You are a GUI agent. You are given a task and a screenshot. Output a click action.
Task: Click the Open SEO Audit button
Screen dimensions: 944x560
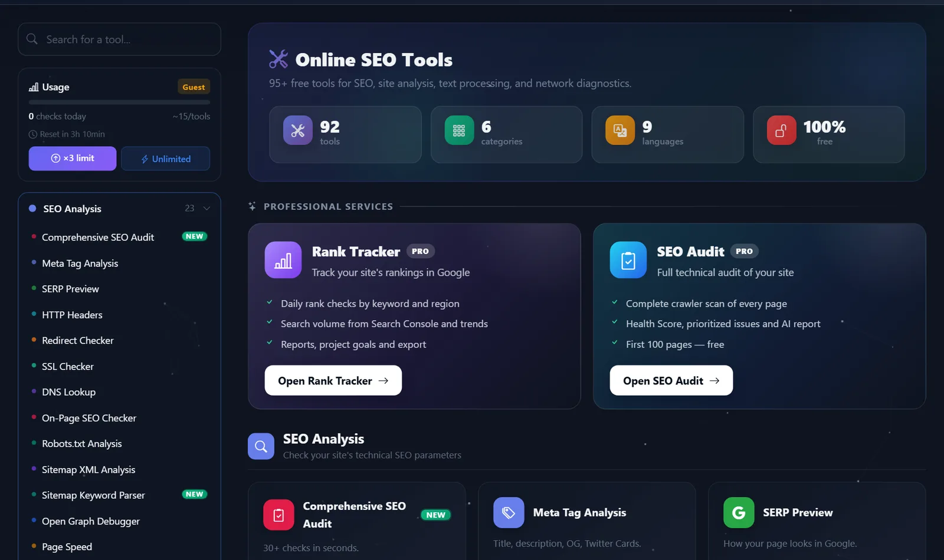[x=671, y=381]
